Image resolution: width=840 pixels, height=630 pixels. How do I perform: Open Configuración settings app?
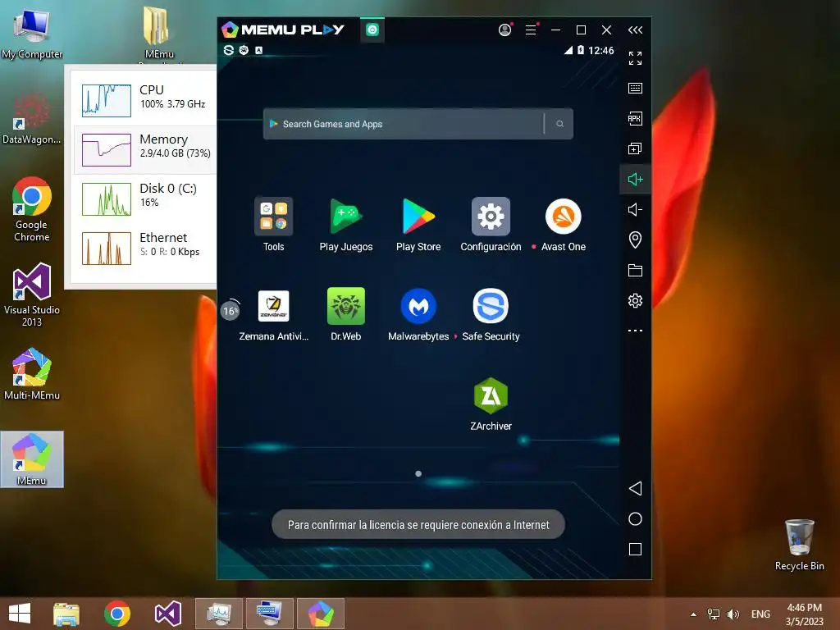(491, 217)
